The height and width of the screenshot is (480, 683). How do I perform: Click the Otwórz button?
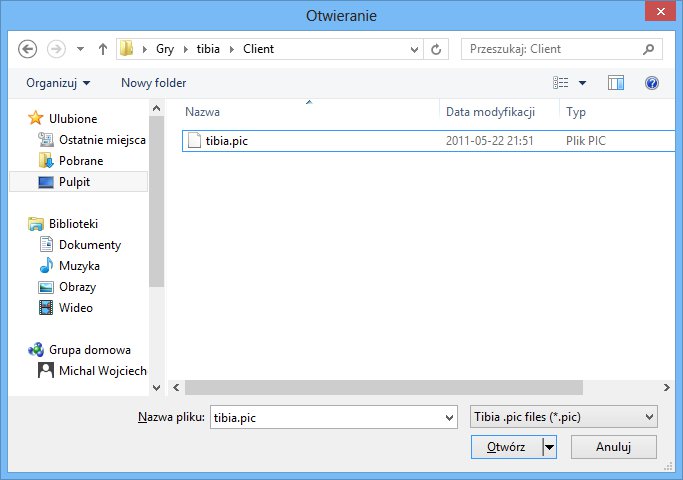506,447
